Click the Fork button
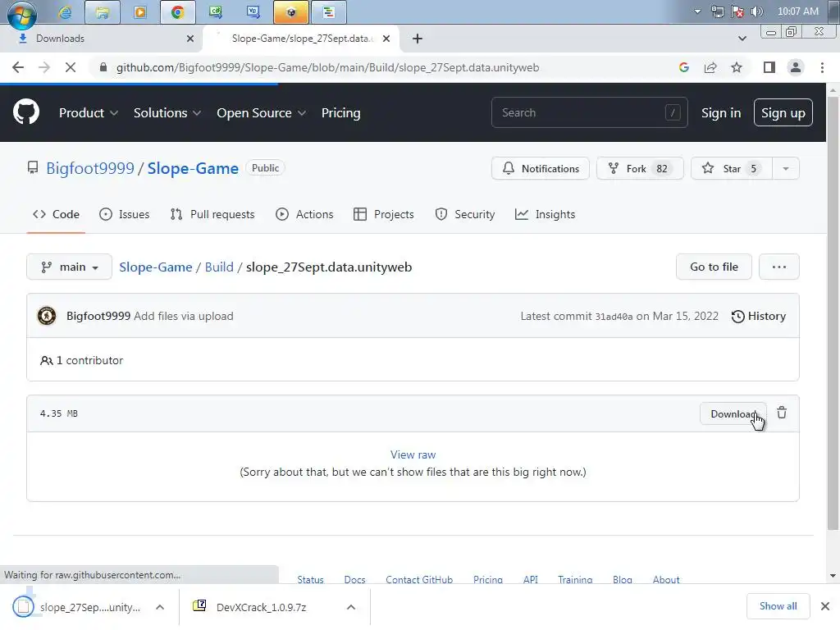The width and height of the screenshot is (840, 630). [640, 168]
